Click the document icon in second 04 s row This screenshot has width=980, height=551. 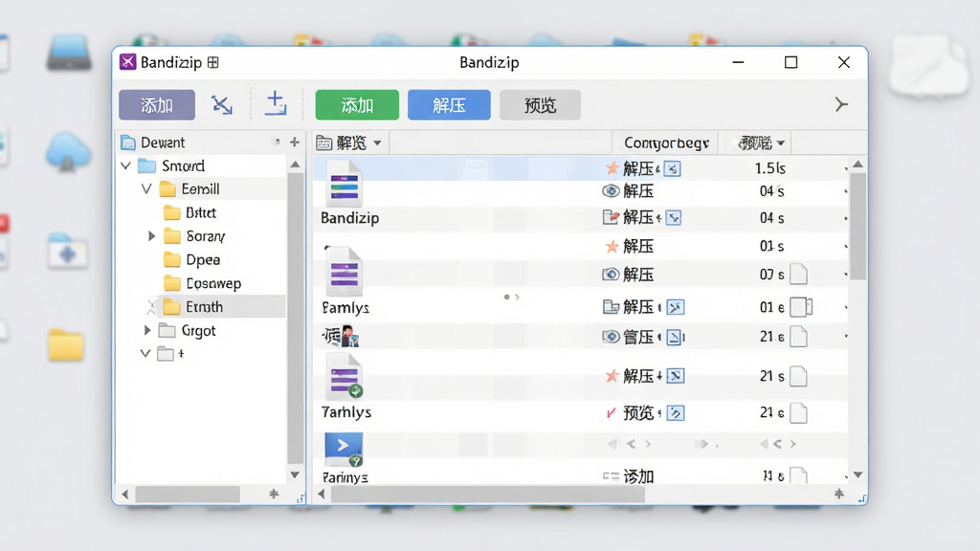point(611,217)
